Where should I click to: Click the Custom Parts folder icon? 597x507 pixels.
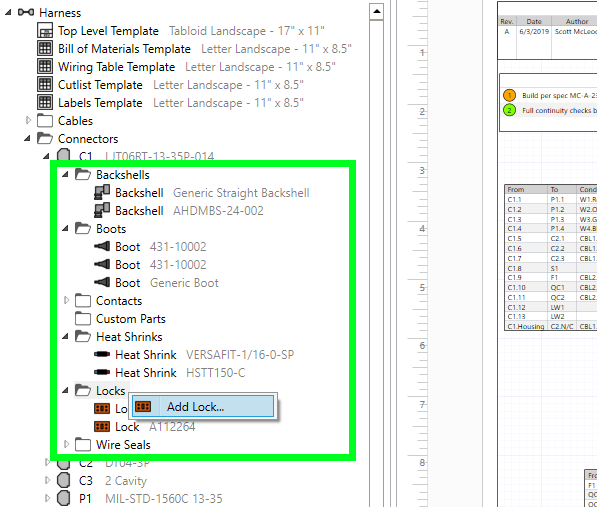coord(83,319)
